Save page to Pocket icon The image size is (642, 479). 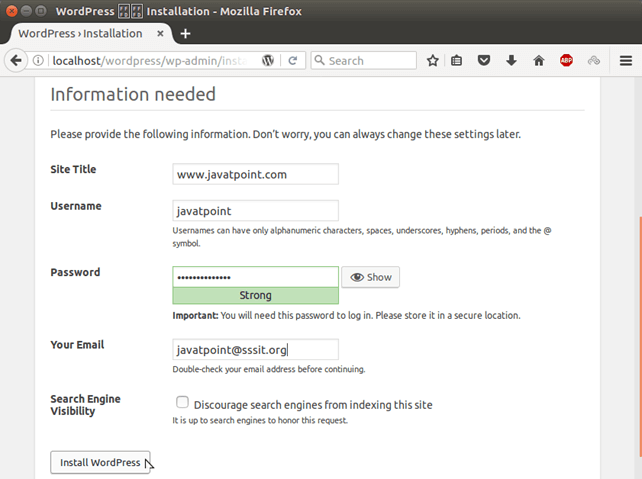(484, 61)
